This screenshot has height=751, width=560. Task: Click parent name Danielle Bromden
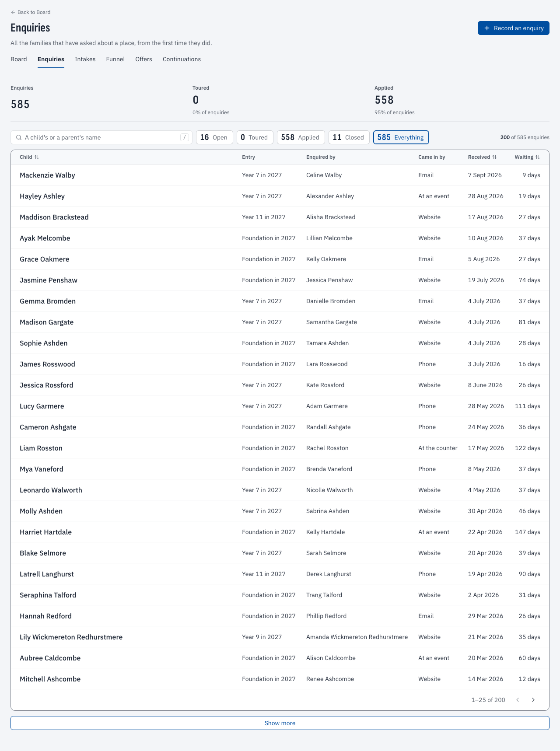(331, 301)
